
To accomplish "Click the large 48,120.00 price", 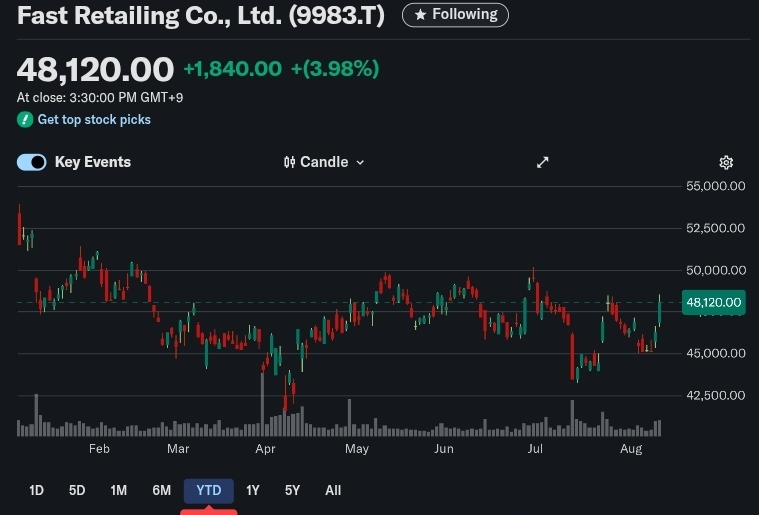I will pyautogui.click(x=95, y=69).
